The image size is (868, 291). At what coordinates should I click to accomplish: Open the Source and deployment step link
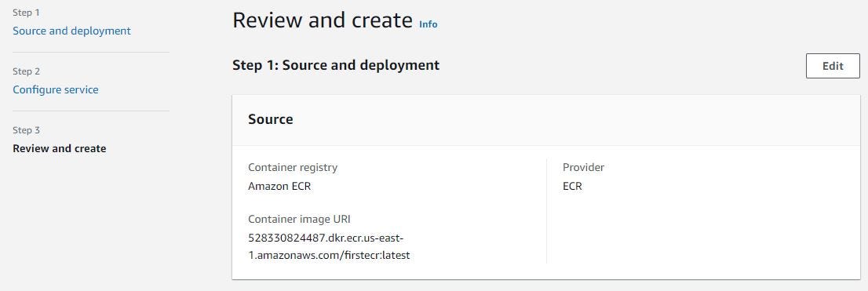(x=71, y=31)
